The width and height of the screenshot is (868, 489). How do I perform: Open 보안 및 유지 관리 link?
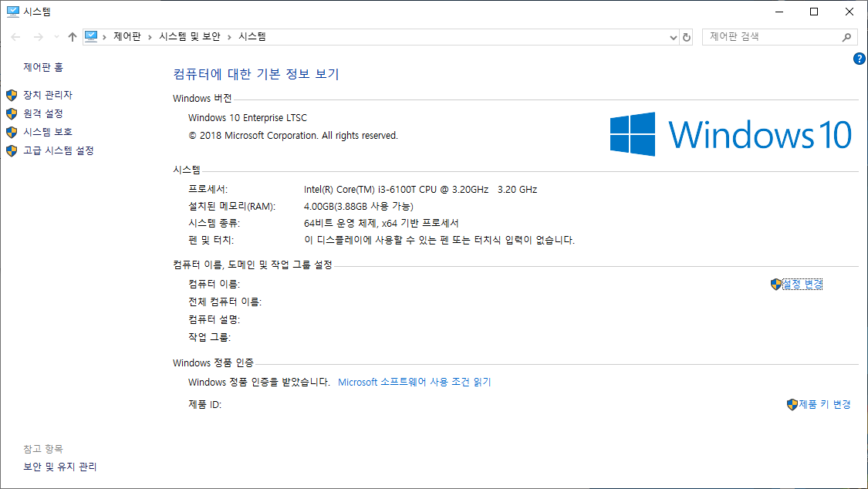click(x=59, y=467)
